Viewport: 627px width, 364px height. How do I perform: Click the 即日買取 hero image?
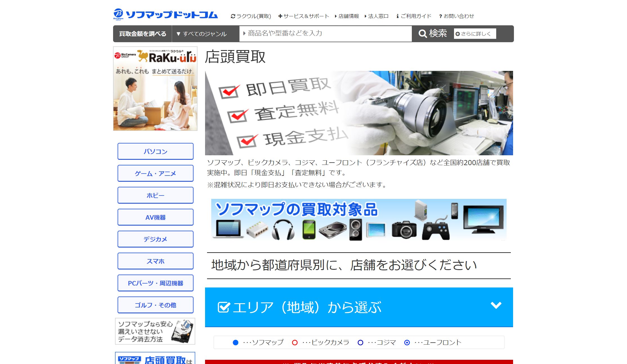(359, 113)
